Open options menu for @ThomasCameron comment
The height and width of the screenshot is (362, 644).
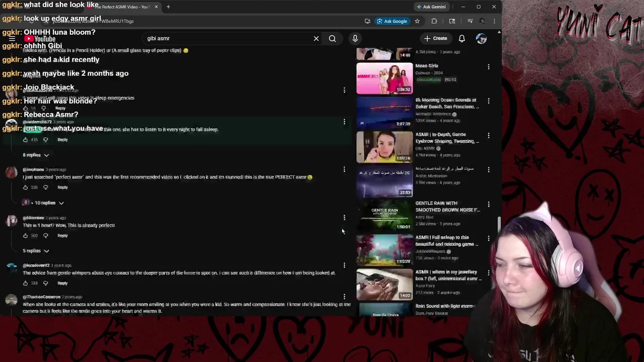pos(344,297)
